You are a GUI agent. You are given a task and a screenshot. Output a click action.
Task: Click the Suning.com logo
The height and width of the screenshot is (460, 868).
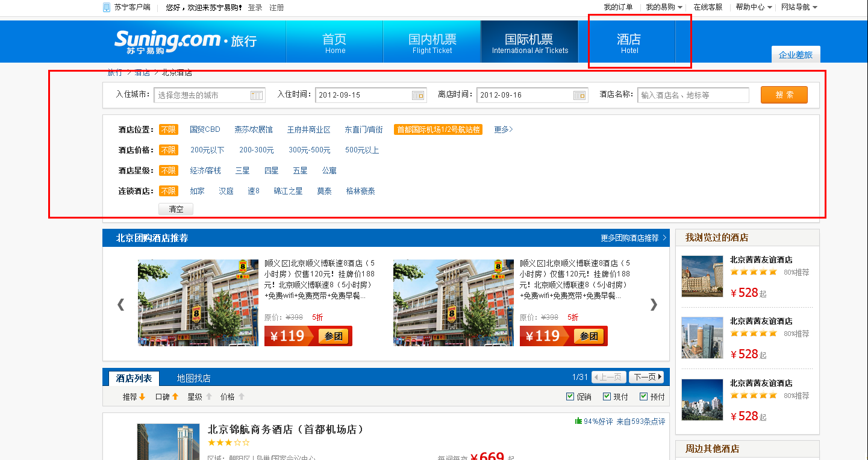pyautogui.click(x=167, y=41)
